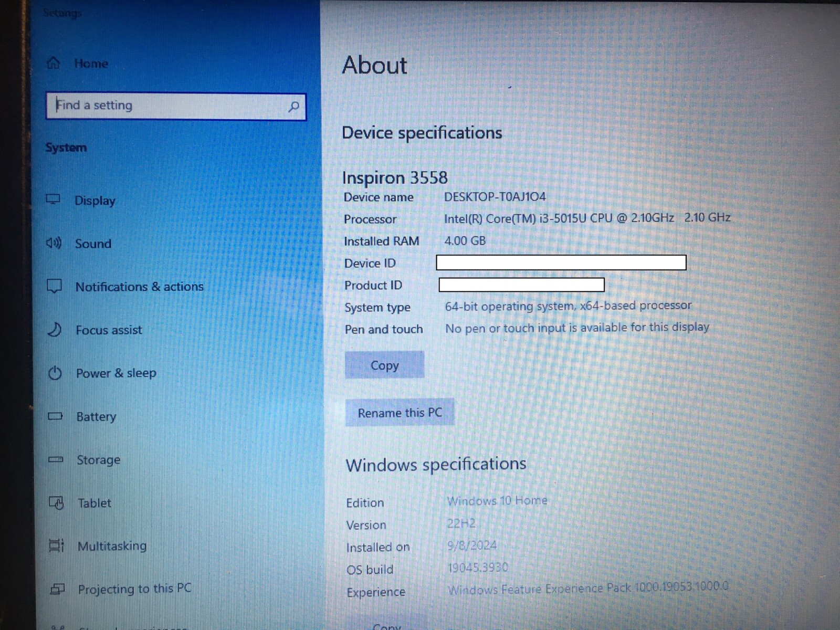Select the System type 64-bit value
The height and width of the screenshot is (630, 840).
pos(568,306)
